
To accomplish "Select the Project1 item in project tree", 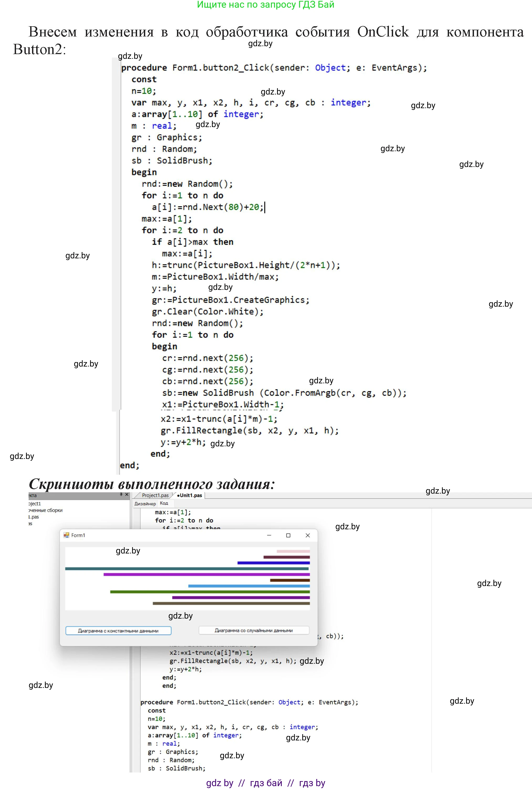I will (35, 504).
